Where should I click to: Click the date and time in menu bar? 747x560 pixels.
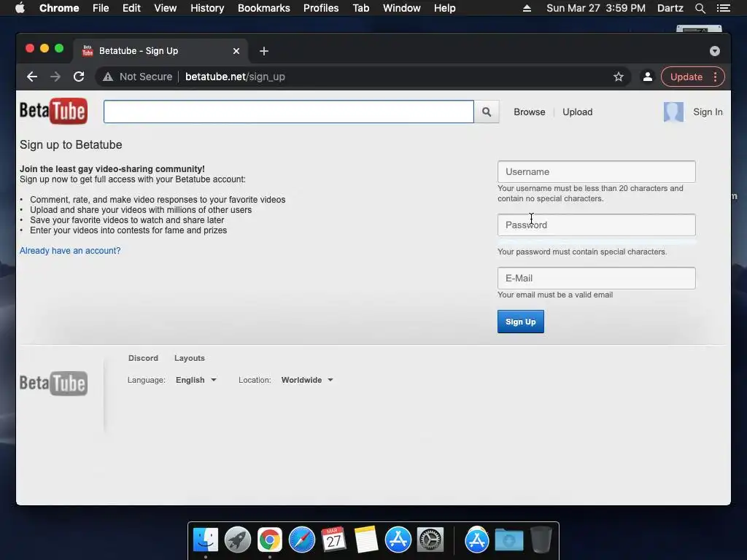[x=595, y=8]
